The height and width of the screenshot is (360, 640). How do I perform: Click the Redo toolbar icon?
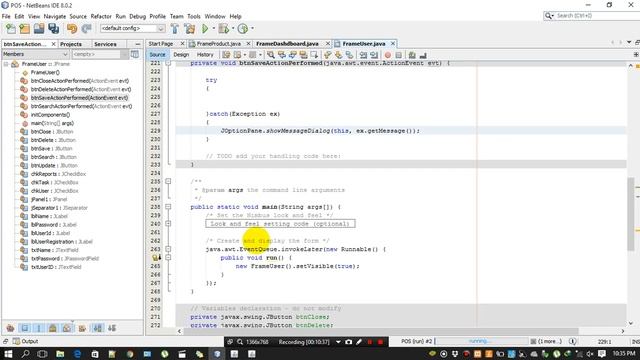pyautogui.click(x=86, y=29)
